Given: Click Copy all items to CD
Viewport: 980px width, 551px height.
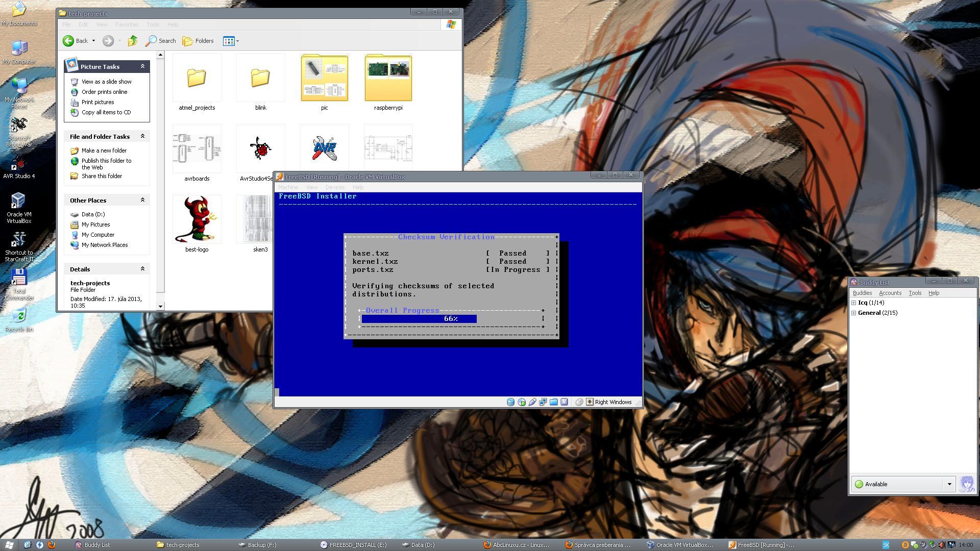Looking at the screenshot, I should point(106,112).
